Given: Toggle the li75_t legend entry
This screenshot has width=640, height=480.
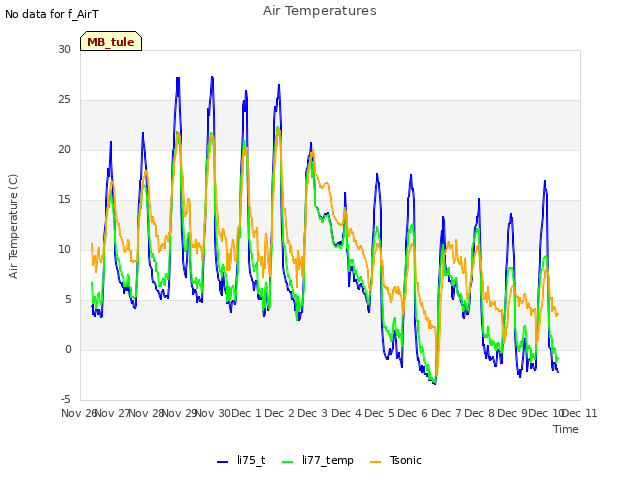Looking at the screenshot, I should tap(241, 460).
